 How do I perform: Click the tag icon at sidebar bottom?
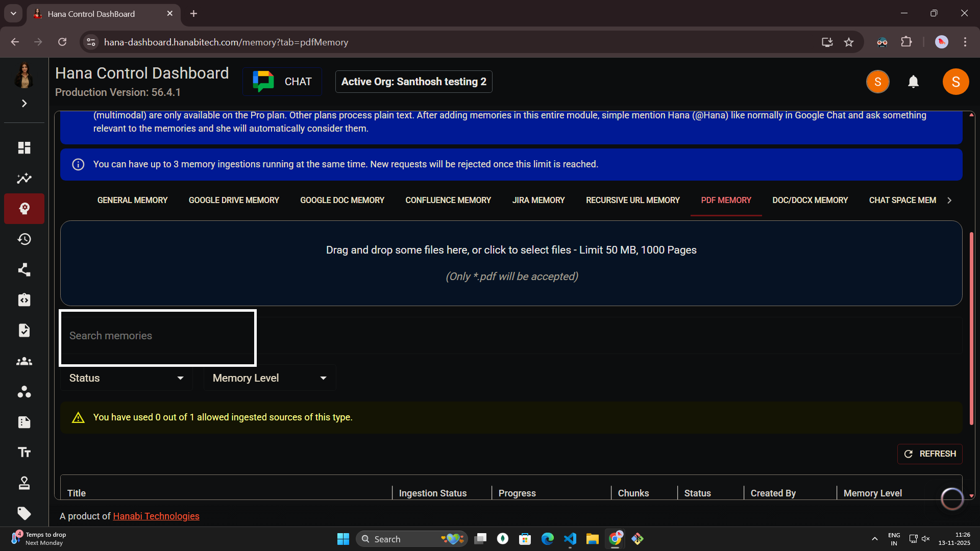pos(24,514)
